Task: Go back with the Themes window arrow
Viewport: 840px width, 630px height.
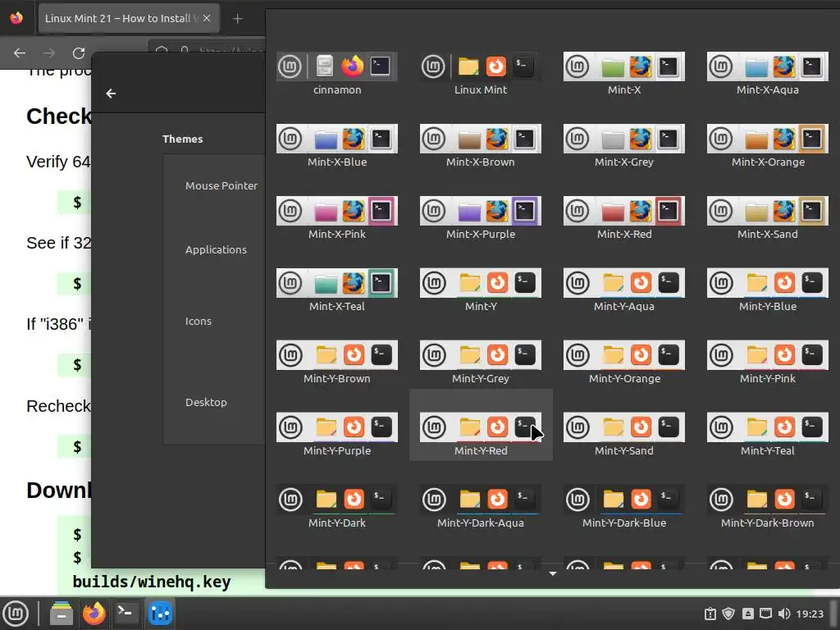Action: click(111, 94)
